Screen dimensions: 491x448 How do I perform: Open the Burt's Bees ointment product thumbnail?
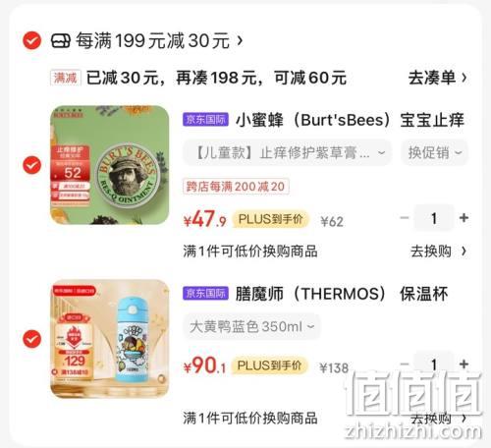(x=110, y=165)
